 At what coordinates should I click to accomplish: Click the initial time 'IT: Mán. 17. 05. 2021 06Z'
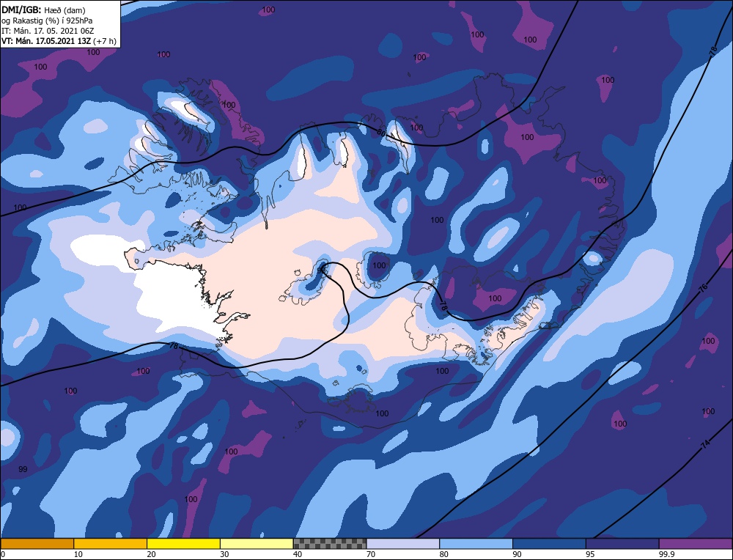point(48,31)
